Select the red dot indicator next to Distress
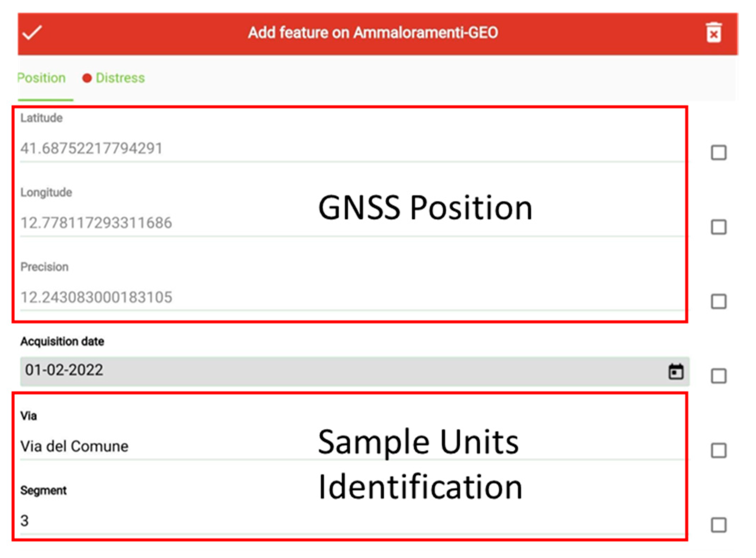 [87, 78]
